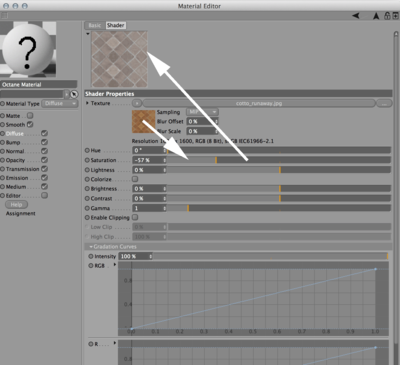Collapse the Gradation Curves section
400x365 pixels.
113,247
